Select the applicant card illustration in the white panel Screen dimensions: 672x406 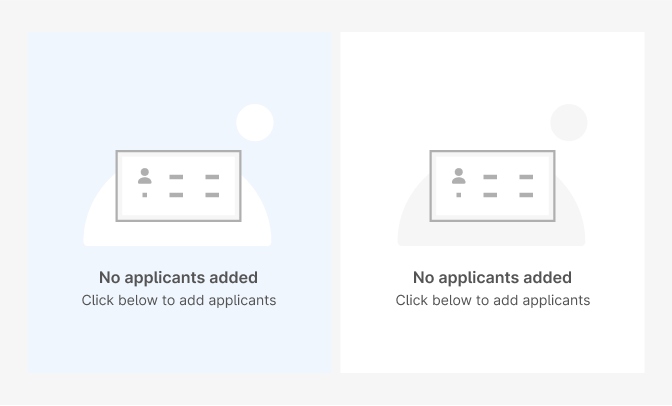coord(492,186)
